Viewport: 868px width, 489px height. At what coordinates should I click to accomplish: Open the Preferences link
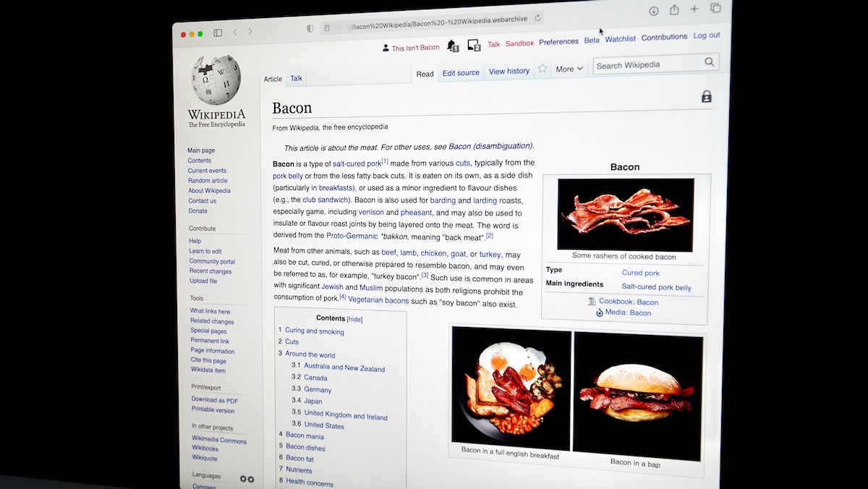tap(558, 42)
